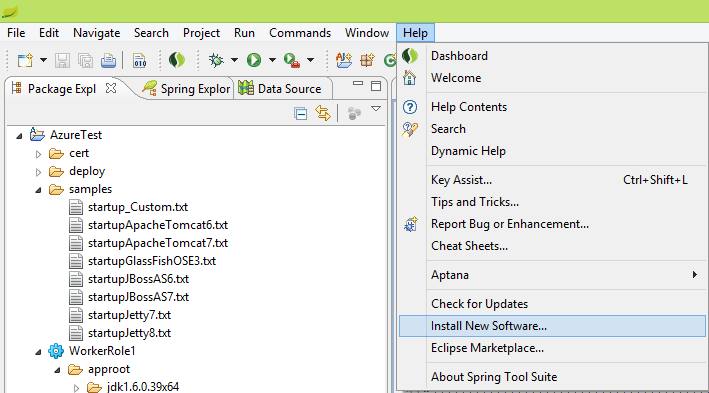The width and height of the screenshot is (709, 393).
Task: Click Install New Software...
Action: point(552,326)
